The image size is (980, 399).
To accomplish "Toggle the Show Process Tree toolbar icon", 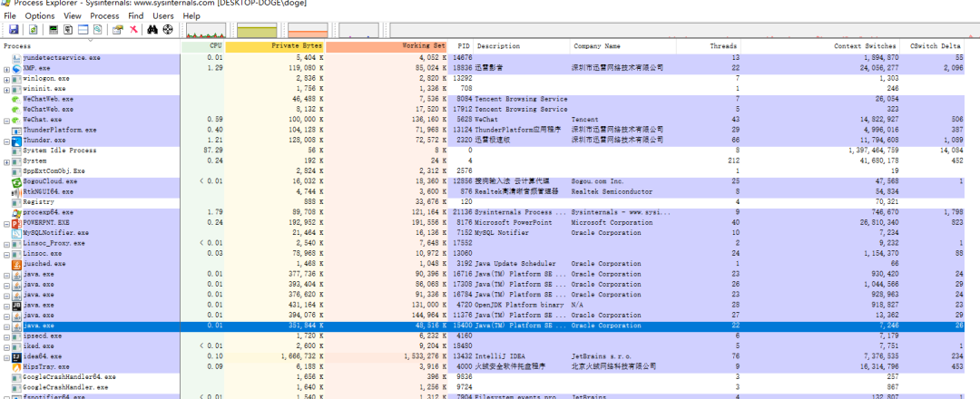I will coord(68,29).
